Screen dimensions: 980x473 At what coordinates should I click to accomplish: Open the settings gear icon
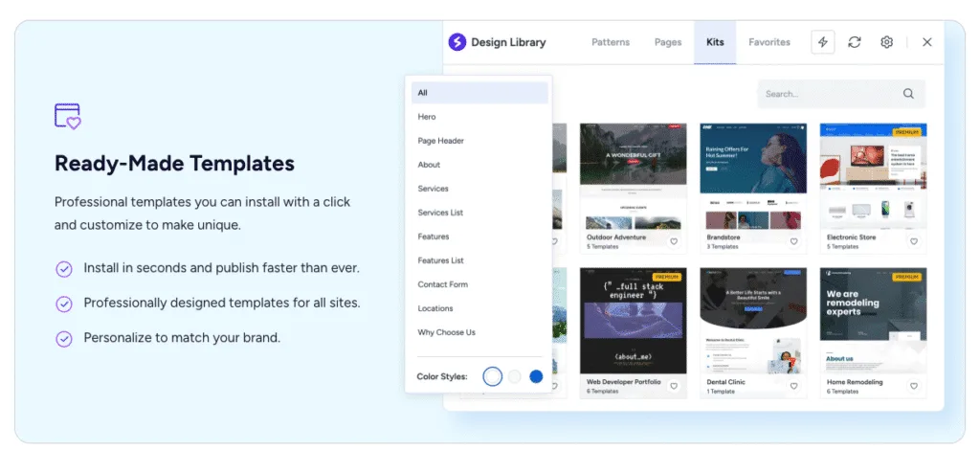coord(886,42)
